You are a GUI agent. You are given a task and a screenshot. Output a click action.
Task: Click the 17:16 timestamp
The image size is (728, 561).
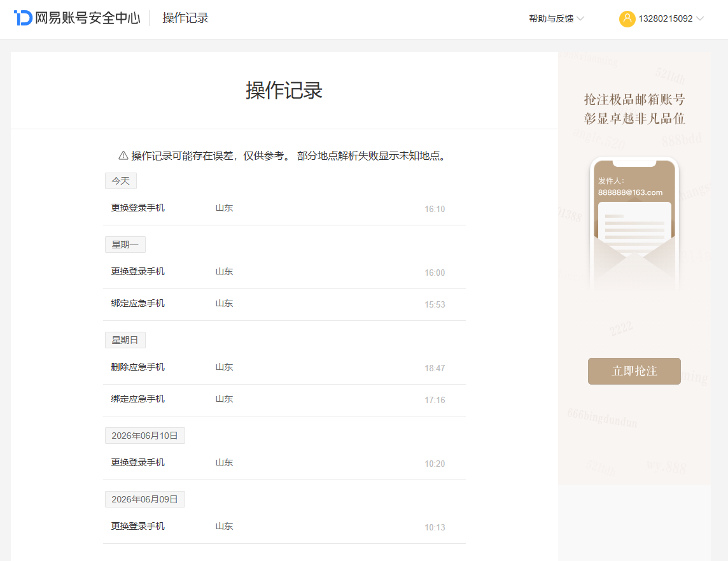click(435, 400)
